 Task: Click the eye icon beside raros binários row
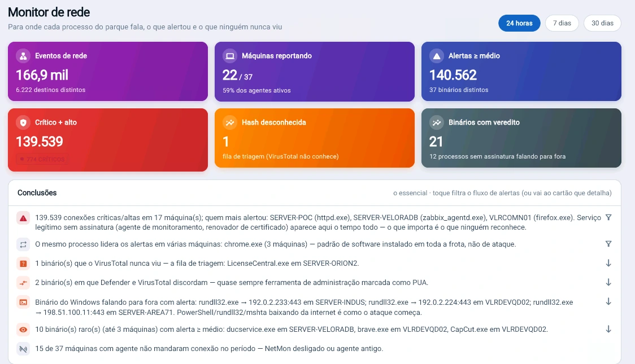23,330
